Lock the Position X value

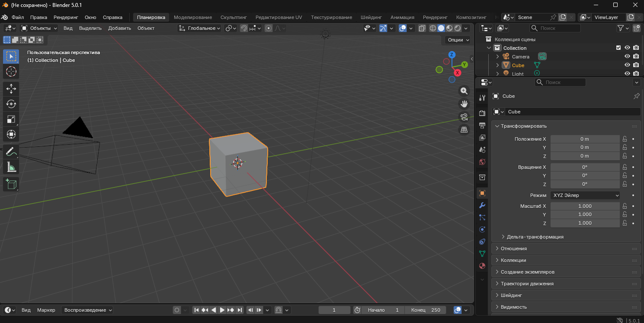point(625,139)
